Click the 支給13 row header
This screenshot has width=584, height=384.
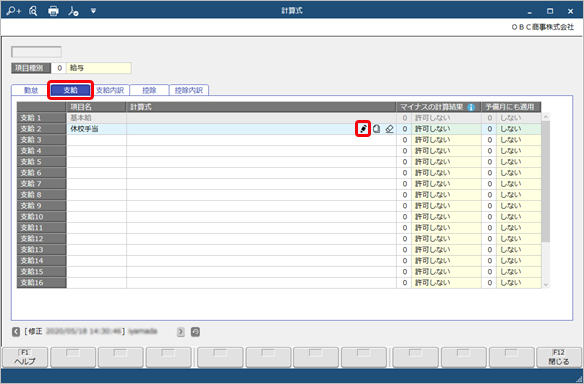(x=41, y=250)
